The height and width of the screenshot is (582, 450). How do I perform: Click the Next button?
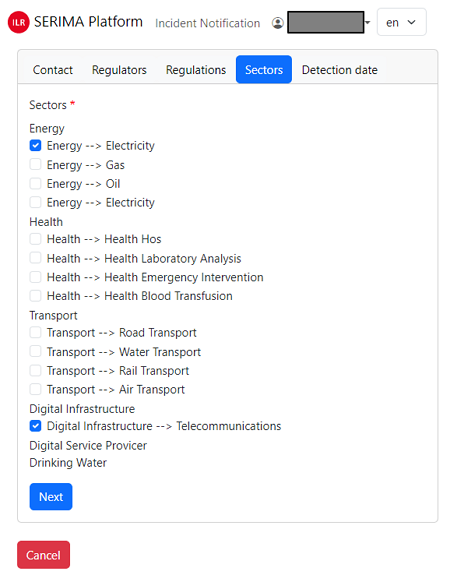point(51,497)
